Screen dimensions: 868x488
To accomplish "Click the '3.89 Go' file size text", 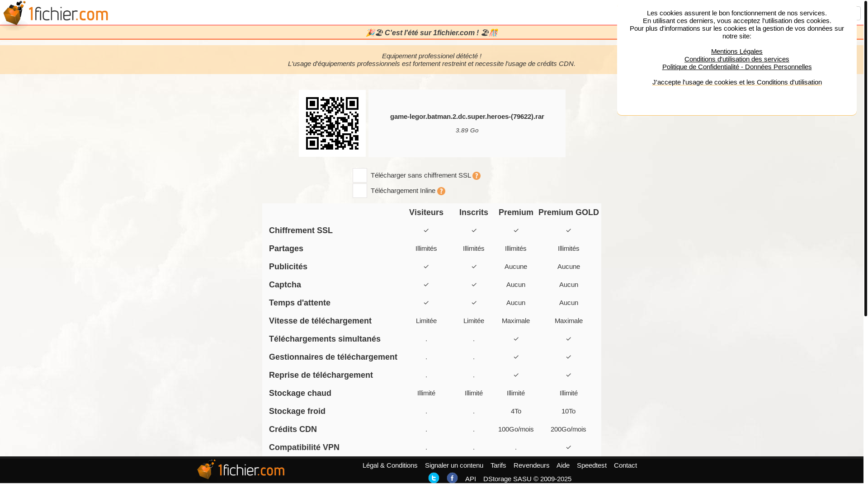I will pos(467,131).
